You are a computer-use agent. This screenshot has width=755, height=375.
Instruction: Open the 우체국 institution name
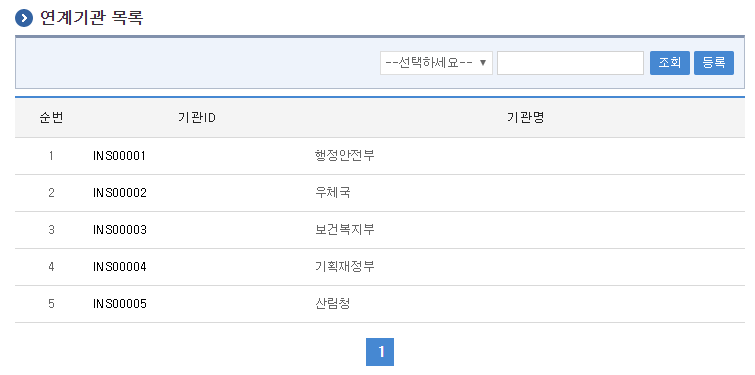(x=332, y=193)
